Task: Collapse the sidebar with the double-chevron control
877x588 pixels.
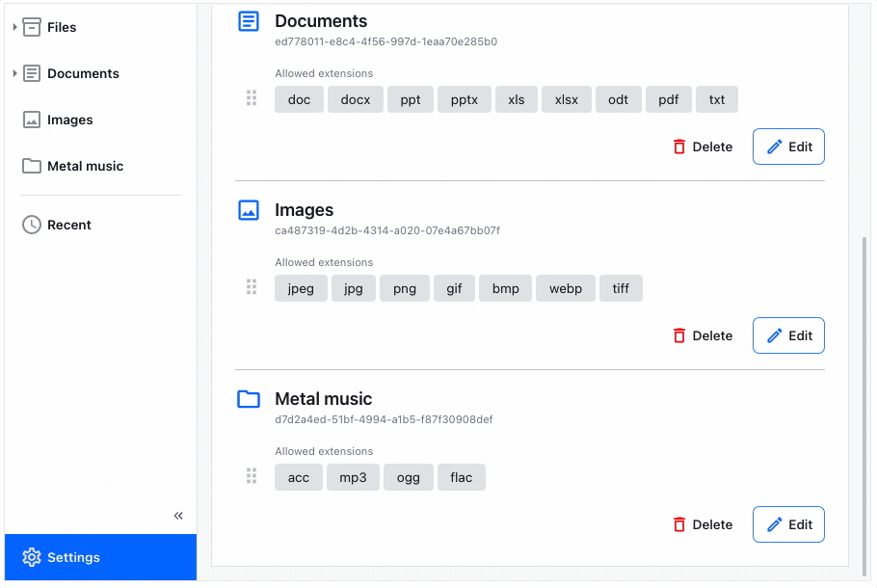Action: [177, 515]
